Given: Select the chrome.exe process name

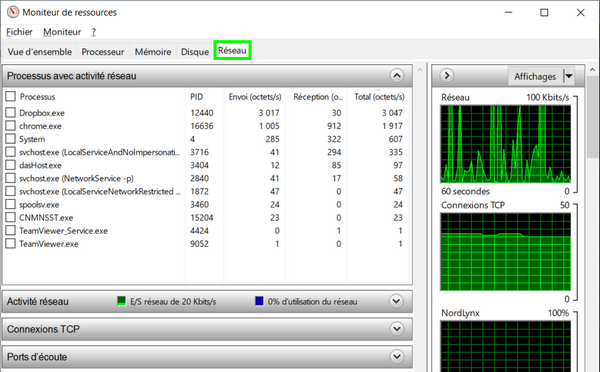Looking at the screenshot, I should [40, 126].
